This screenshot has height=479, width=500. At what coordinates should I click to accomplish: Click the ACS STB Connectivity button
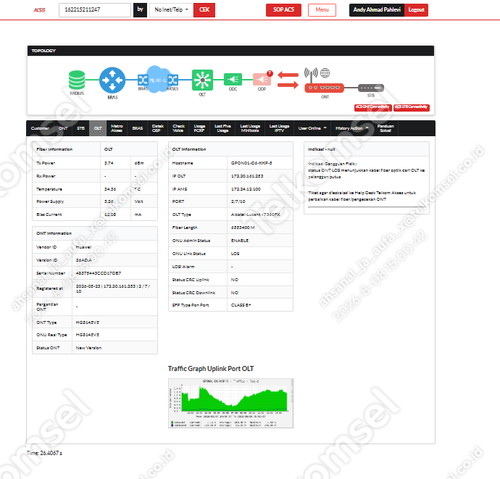tap(412, 107)
